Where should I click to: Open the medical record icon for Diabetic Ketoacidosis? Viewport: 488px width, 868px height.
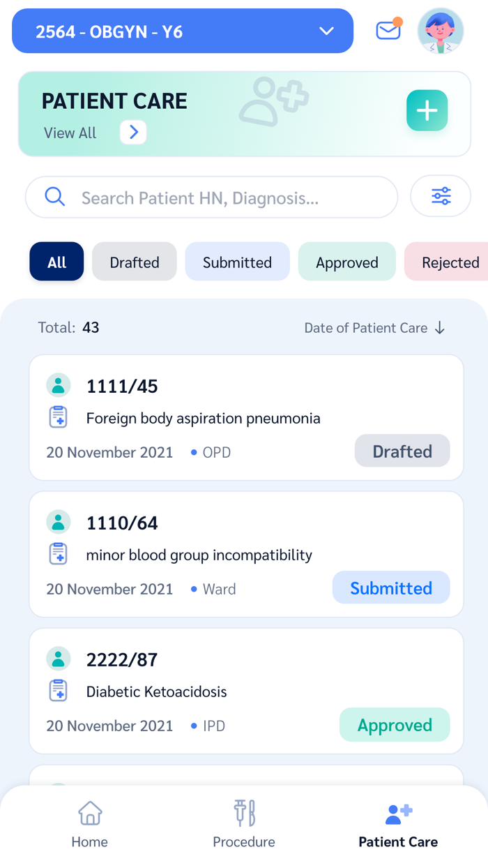(x=59, y=689)
